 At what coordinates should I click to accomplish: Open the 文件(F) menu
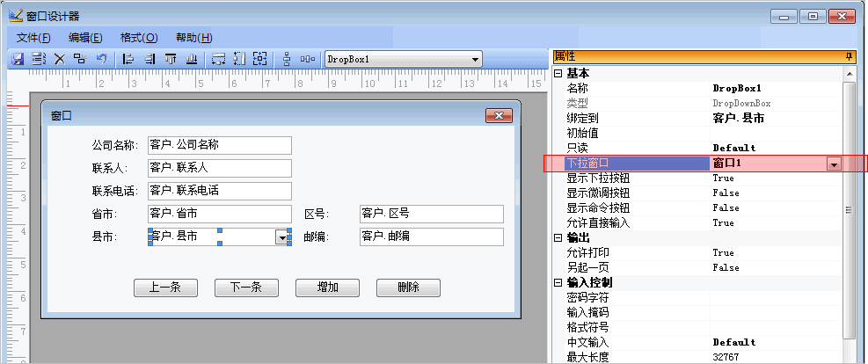click(x=33, y=38)
